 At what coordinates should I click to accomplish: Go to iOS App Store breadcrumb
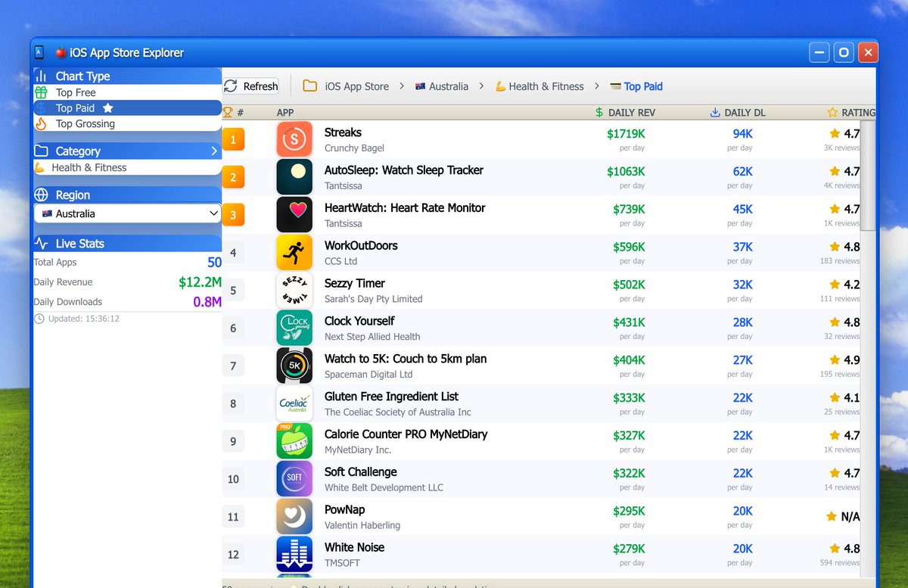pyautogui.click(x=356, y=86)
